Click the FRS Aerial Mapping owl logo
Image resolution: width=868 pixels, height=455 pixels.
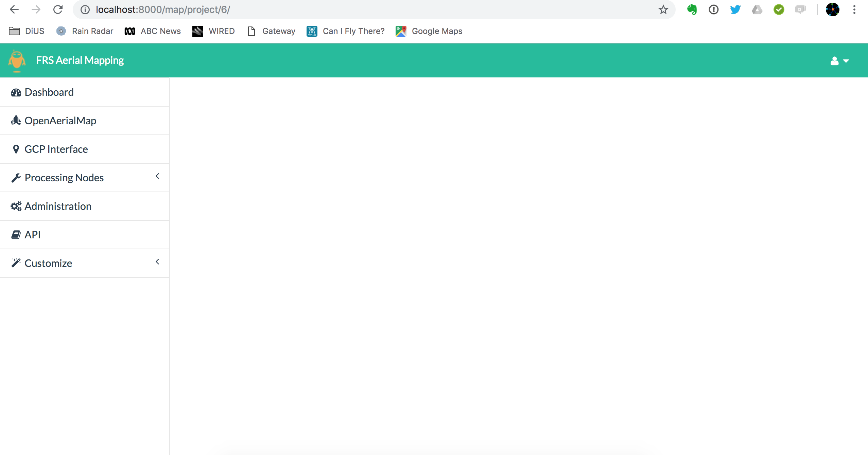pos(16,60)
